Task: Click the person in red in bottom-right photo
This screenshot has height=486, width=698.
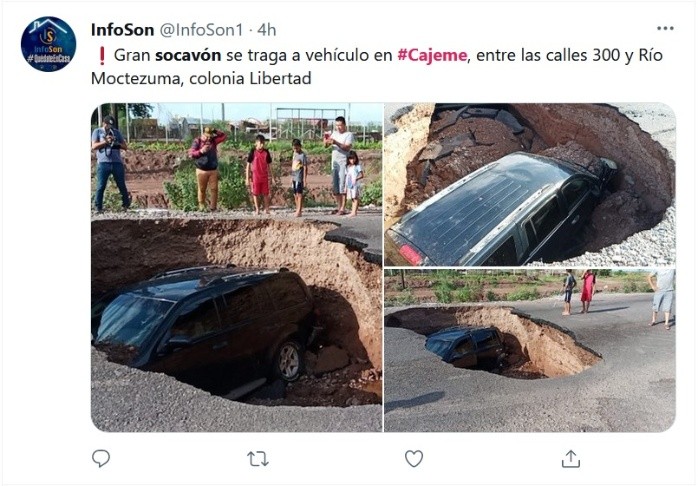Action: pyautogui.click(x=588, y=292)
